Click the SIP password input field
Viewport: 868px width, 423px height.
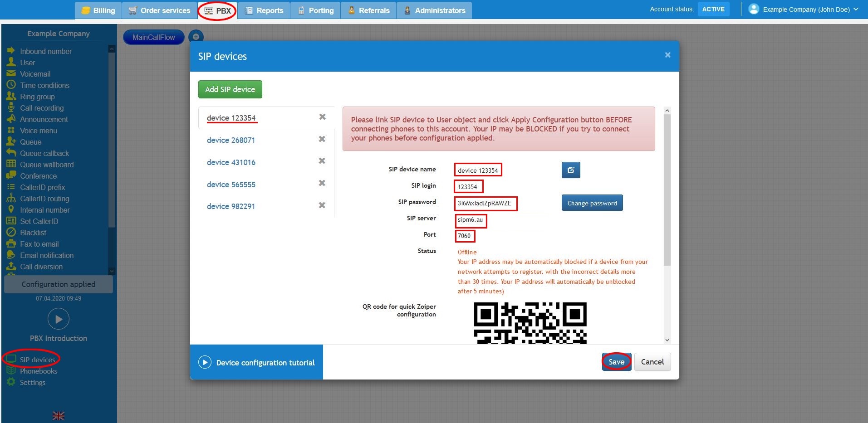(485, 204)
